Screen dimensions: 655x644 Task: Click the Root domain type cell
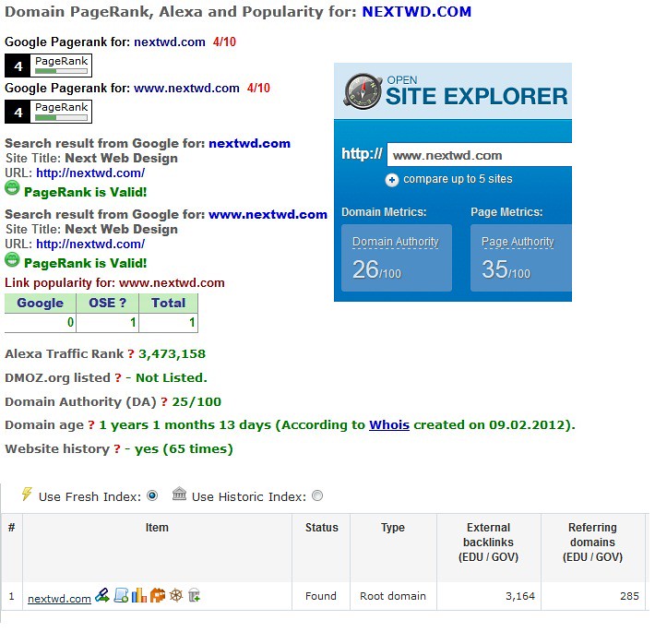point(393,596)
